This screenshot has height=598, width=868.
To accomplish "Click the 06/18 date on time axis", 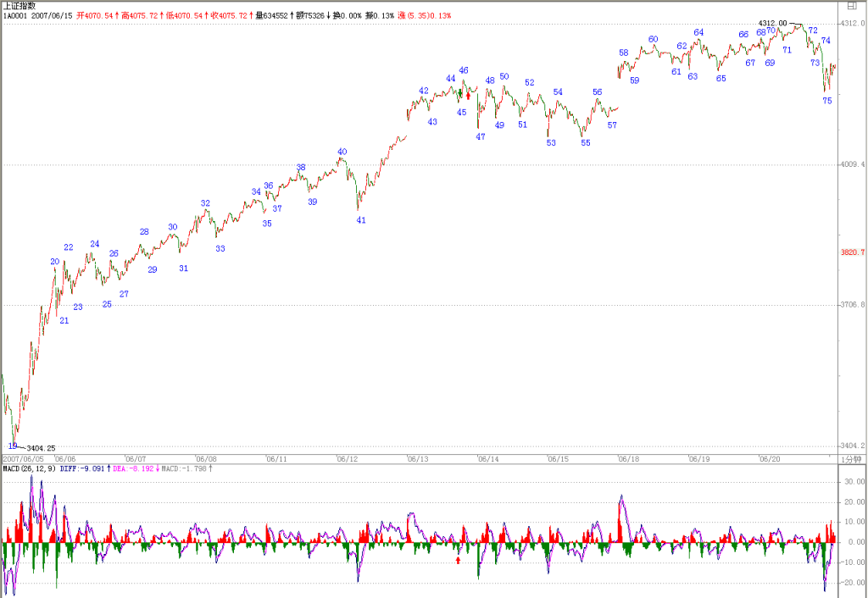I will click(629, 459).
